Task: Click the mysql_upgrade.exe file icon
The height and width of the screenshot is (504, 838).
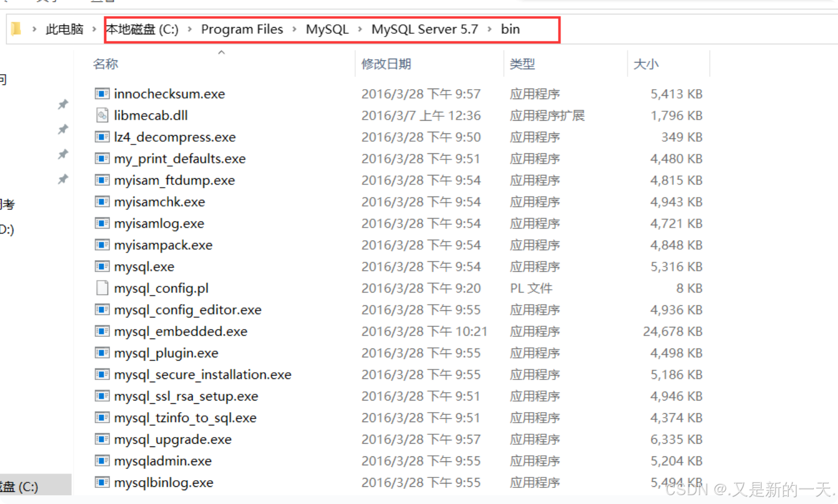Action: pos(102,439)
